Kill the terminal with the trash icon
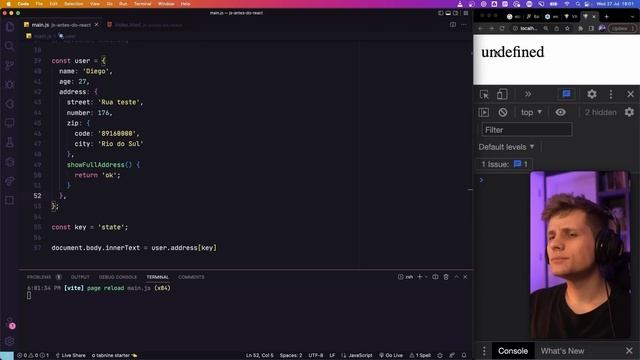The height and width of the screenshot is (360, 640). click(x=446, y=277)
